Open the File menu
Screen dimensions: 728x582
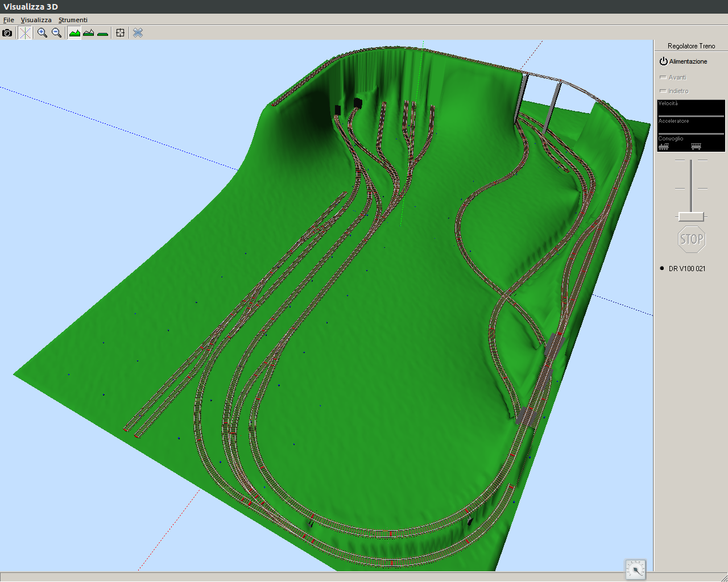9,20
